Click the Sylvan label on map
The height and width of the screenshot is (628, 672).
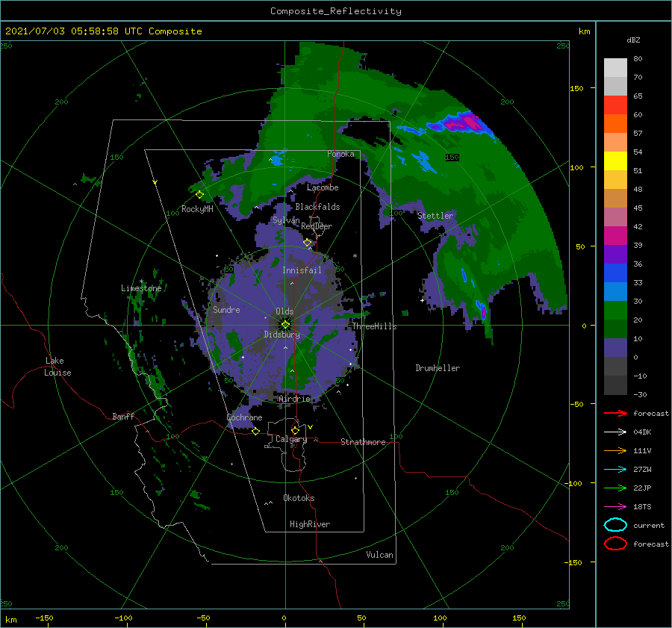[286, 220]
